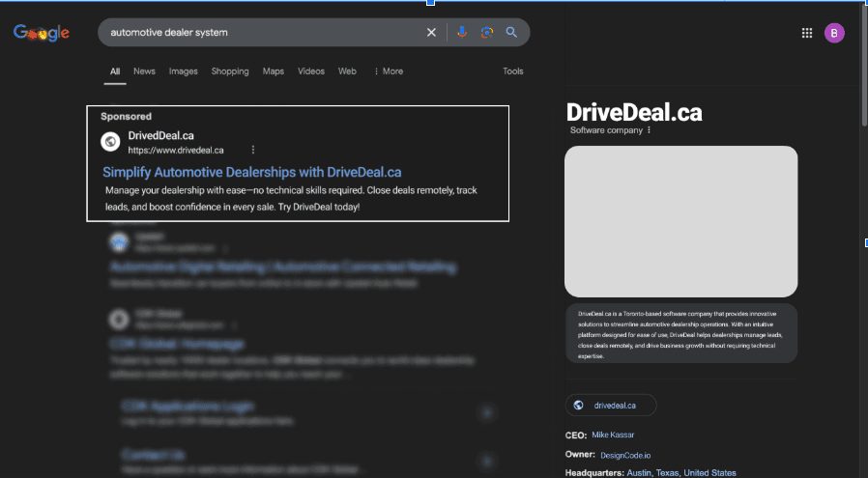Viewport: 868px width, 478px height.
Task: Click the DriveDeal.ca knowledge panel title
Action: [x=634, y=113]
